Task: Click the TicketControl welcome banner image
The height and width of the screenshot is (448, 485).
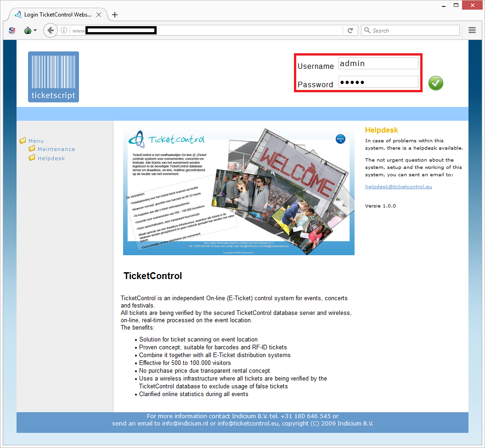Action: click(x=239, y=191)
